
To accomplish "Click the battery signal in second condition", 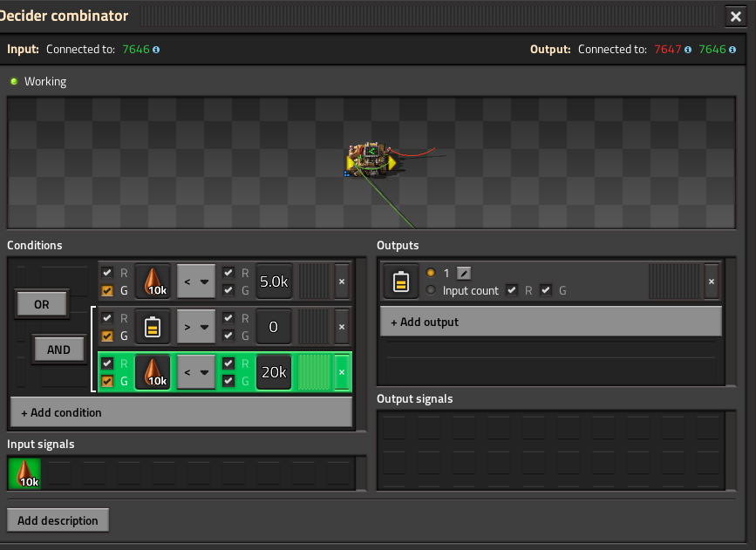I will coord(153,327).
